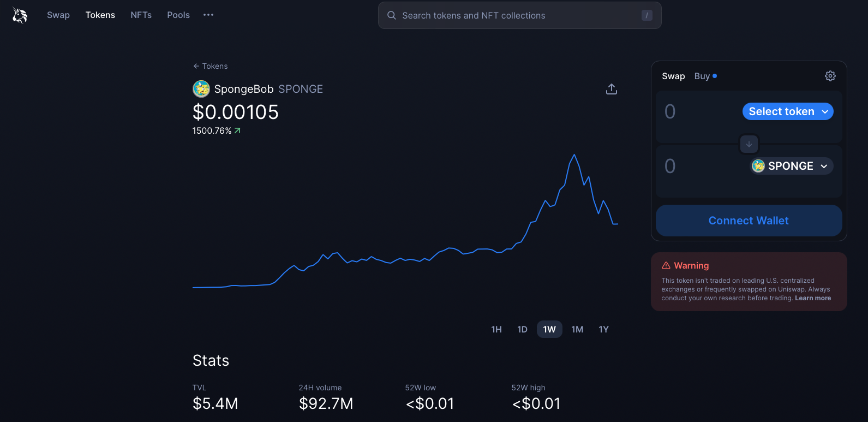Click the SpongeBob token logo by the name

coord(201,89)
